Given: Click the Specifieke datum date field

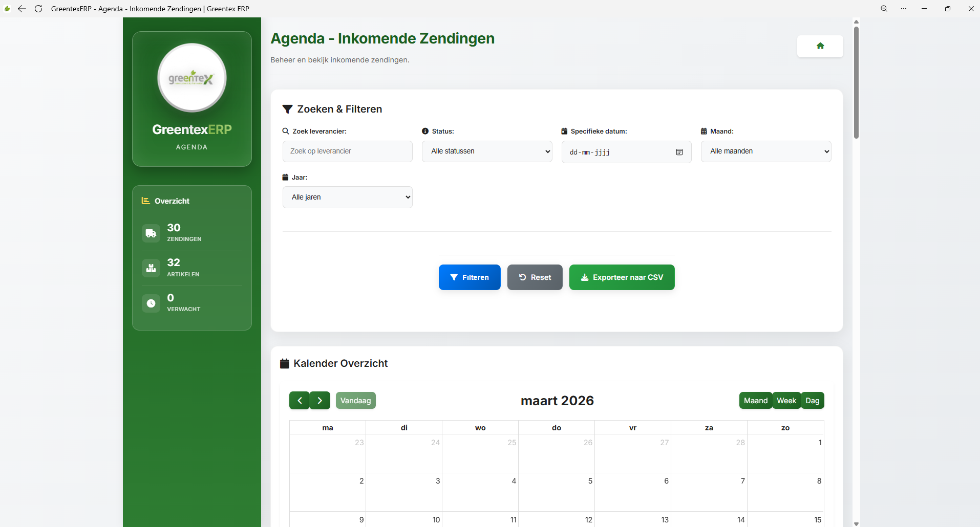Looking at the screenshot, I should (627, 152).
